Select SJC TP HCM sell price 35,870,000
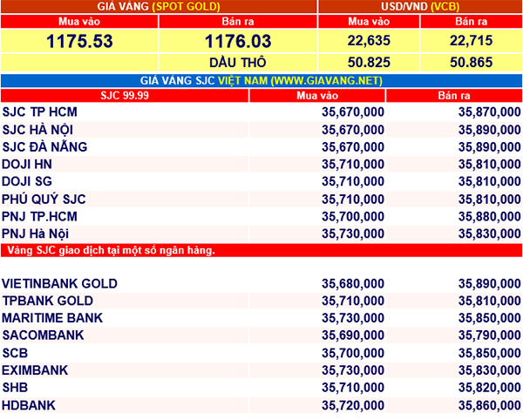The height and width of the screenshot is (420, 523). point(489,112)
